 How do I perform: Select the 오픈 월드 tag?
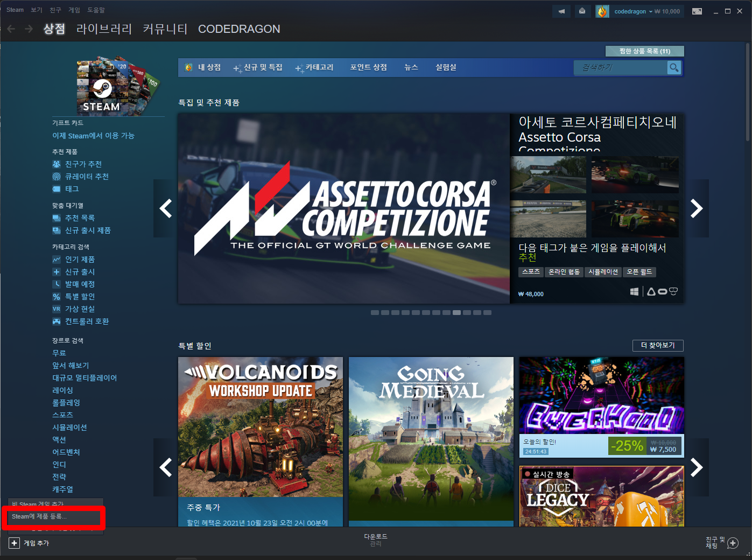(x=639, y=272)
